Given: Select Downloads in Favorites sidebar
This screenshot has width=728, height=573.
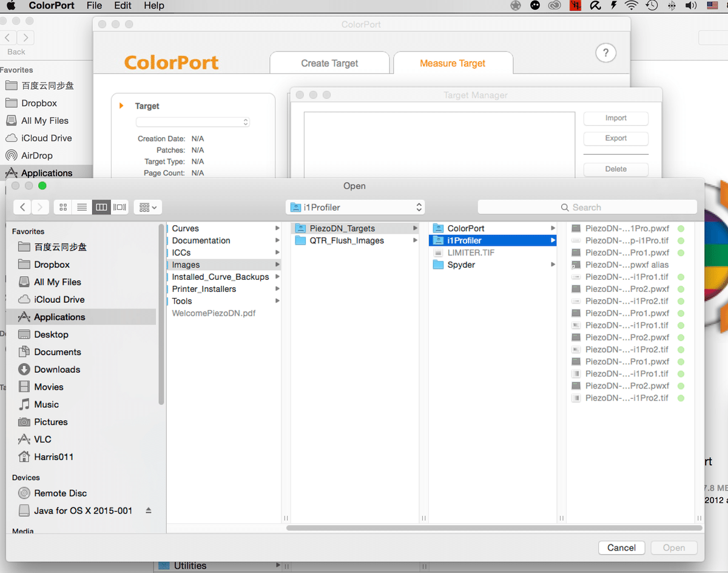Looking at the screenshot, I should (57, 369).
